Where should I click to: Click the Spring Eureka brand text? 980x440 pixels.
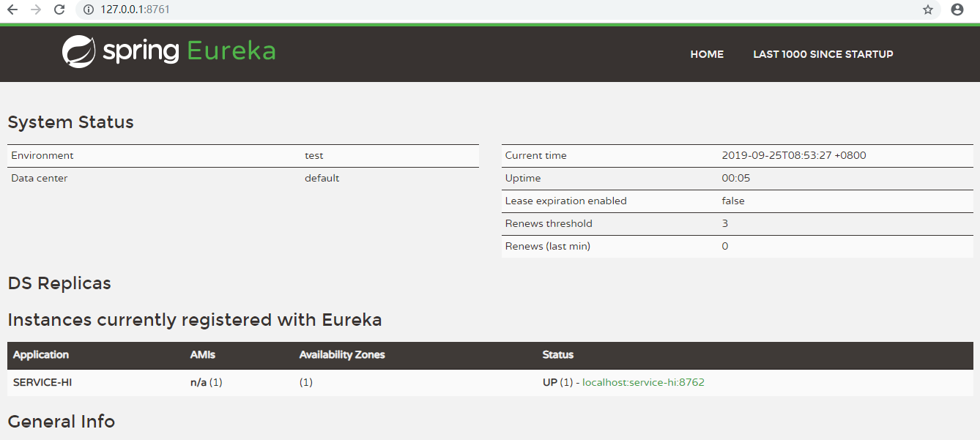tap(189, 51)
